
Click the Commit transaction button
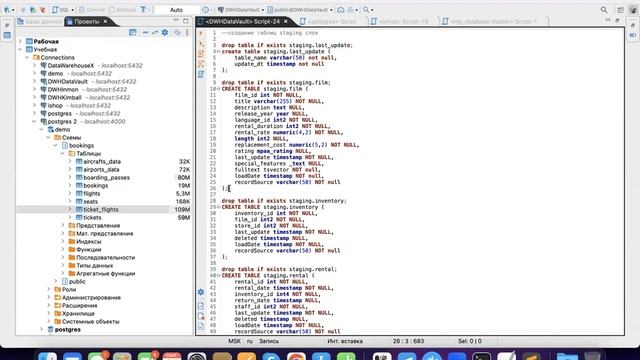click(92, 10)
